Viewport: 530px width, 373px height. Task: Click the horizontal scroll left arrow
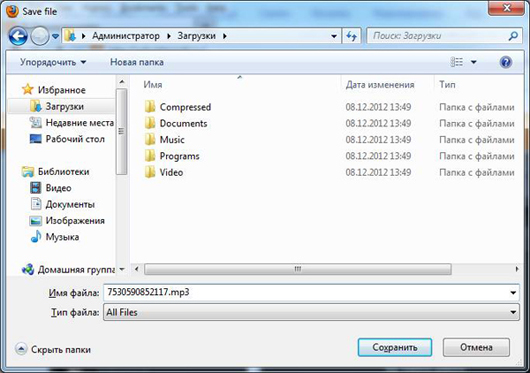pos(137,269)
